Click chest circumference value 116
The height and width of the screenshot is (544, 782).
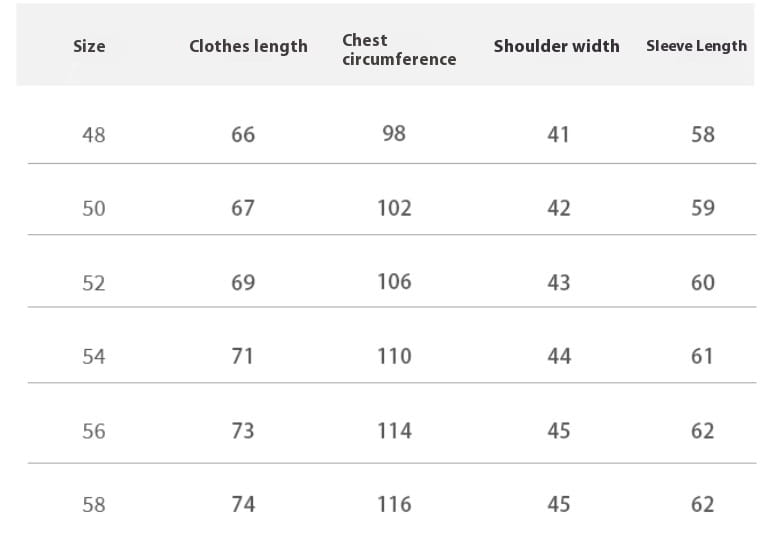click(394, 505)
